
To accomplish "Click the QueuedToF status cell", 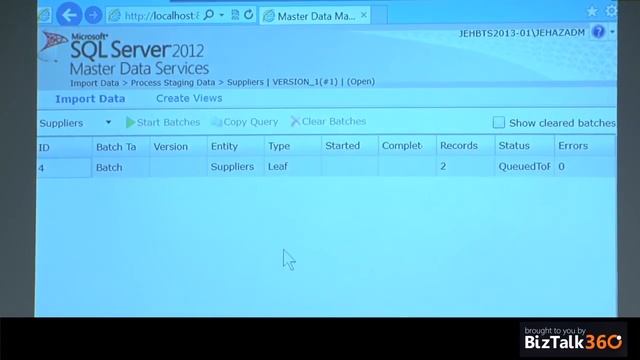I will pyautogui.click(x=524, y=167).
